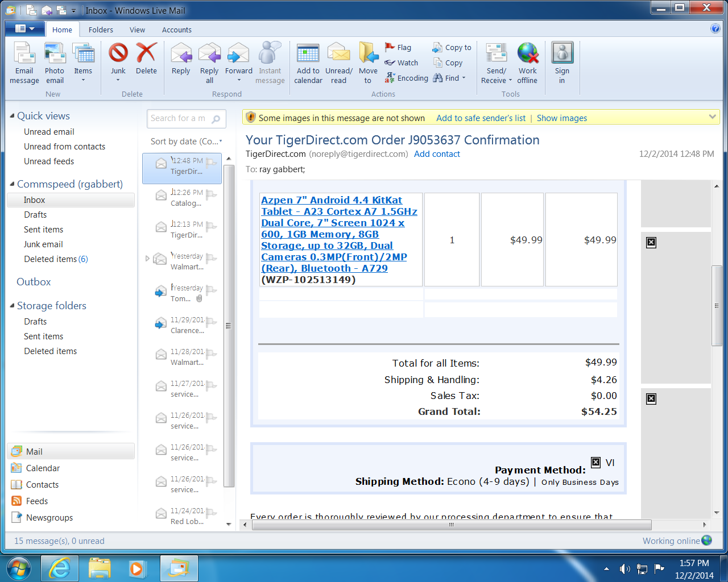The width and height of the screenshot is (728, 582).
Task: Toggle flag on the 11/27 service message
Action: click(212, 386)
